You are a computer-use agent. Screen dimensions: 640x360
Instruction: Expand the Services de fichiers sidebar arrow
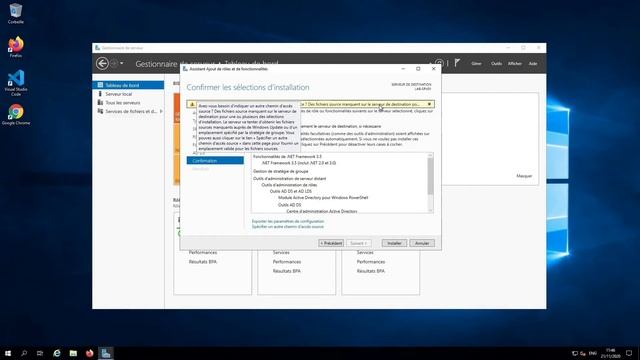(161, 111)
